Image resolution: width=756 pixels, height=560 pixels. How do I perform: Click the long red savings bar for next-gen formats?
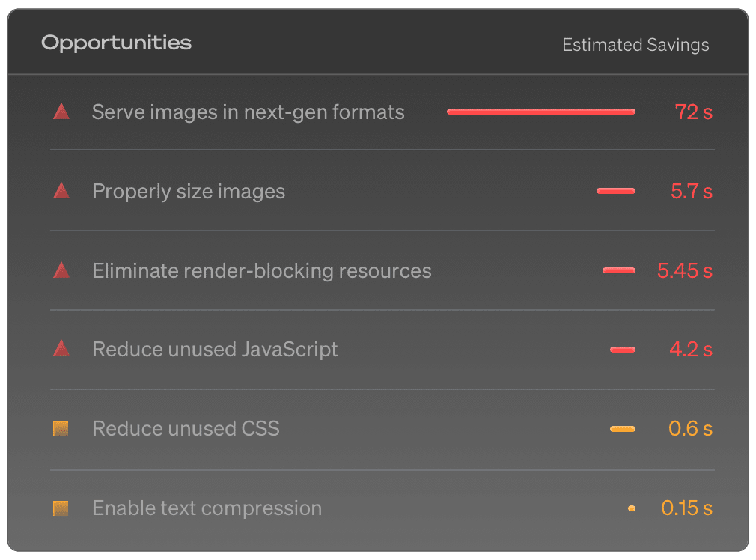(540, 111)
